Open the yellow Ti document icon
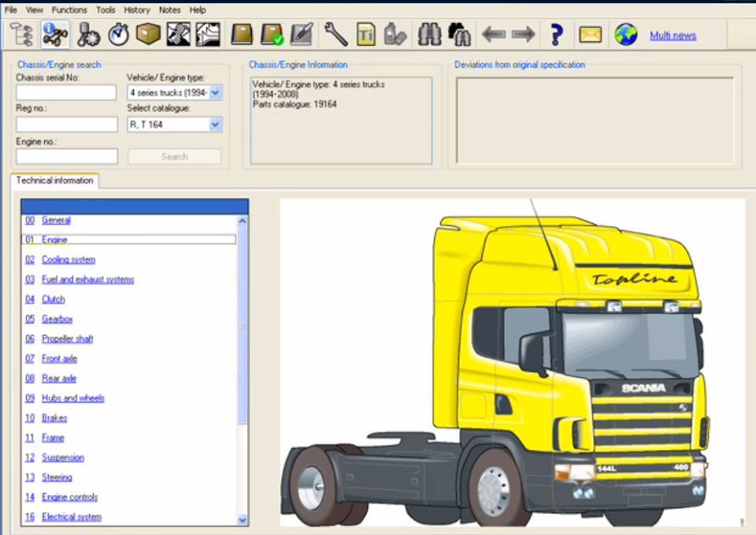The width and height of the screenshot is (756, 535). (366, 35)
